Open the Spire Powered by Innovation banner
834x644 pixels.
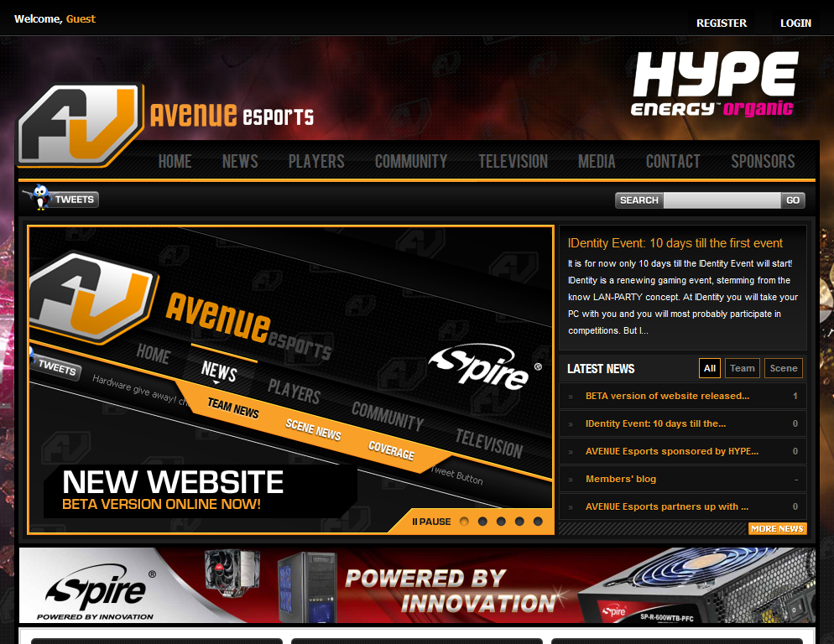coord(417,585)
